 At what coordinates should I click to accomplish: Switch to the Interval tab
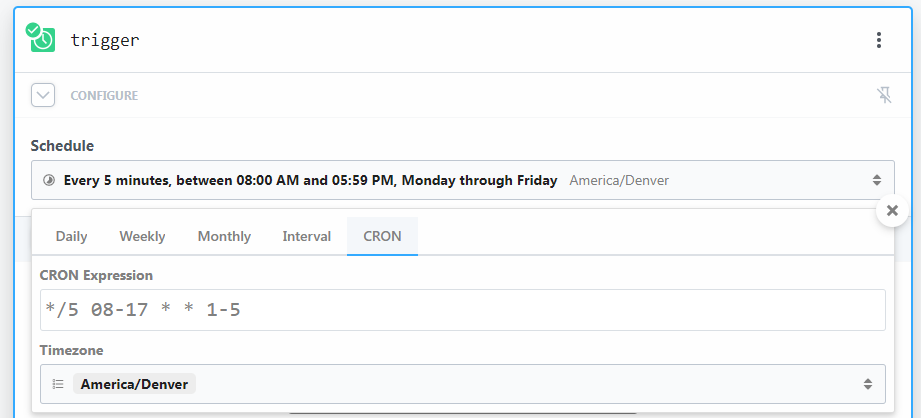307,236
